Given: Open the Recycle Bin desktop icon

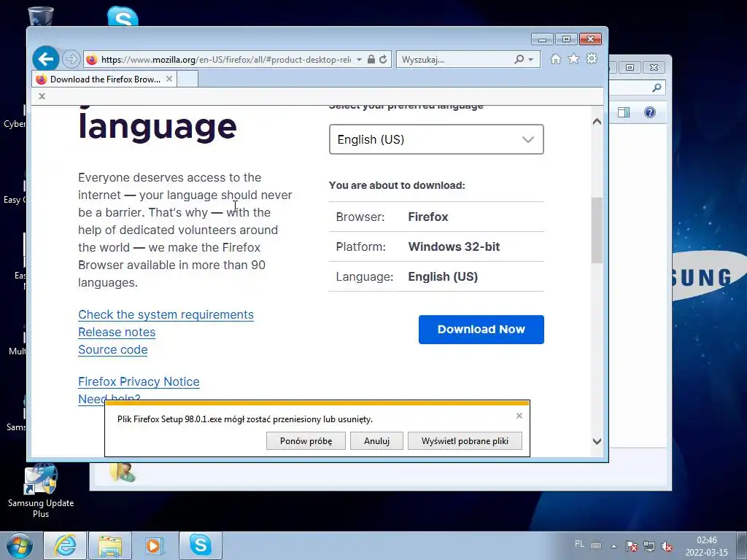Looking at the screenshot, I should click(41, 16).
